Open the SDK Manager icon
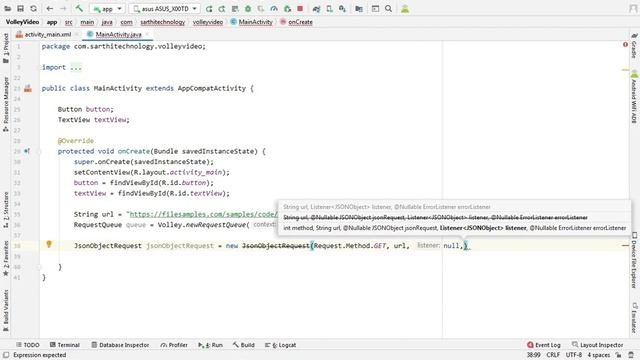 342,9
